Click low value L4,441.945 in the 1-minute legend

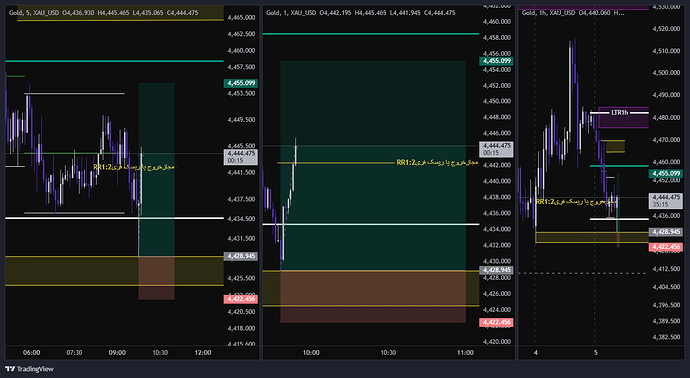[405, 13]
